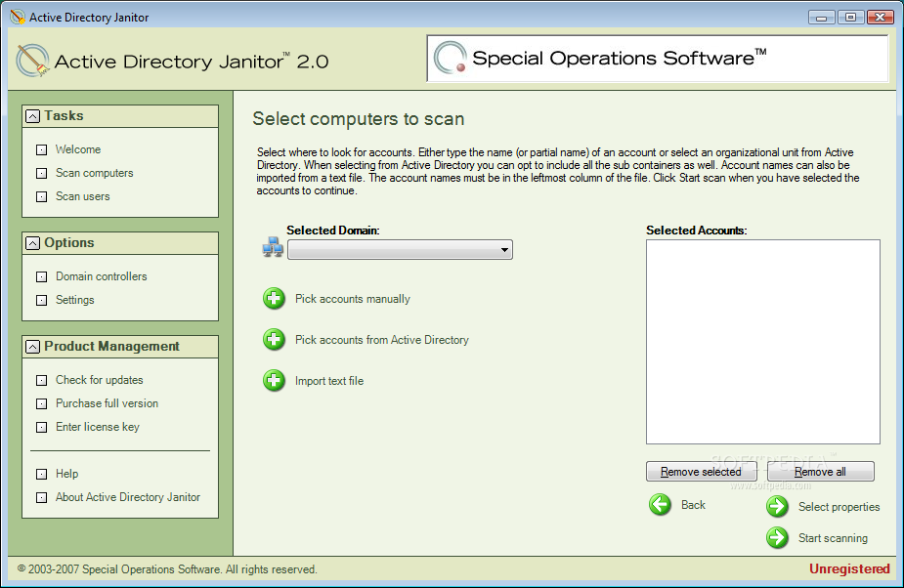This screenshot has width=904, height=588.
Task: Open Domain controllers options
Action: [x=101, y=276]
